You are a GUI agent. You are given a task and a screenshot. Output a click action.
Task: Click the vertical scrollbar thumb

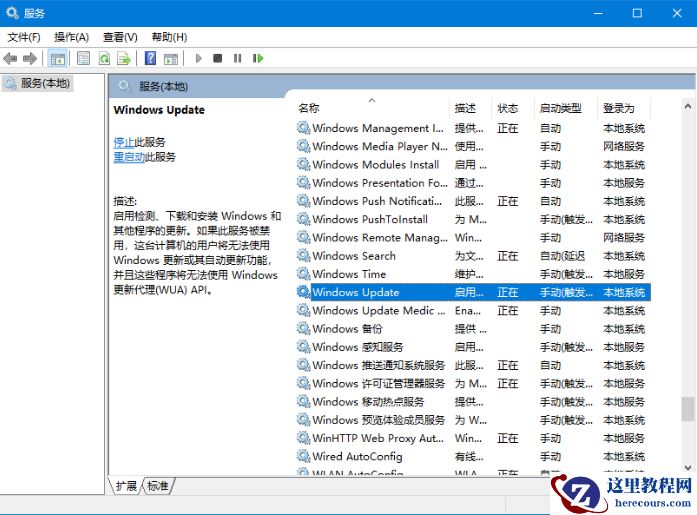(x=688, y=409)
